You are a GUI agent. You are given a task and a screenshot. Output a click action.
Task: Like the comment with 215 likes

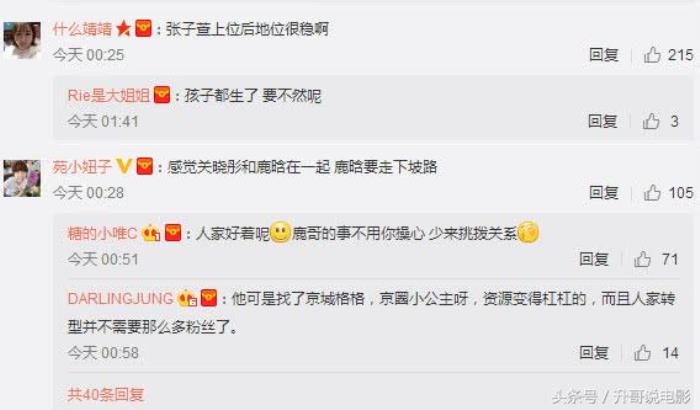(652, 55)
